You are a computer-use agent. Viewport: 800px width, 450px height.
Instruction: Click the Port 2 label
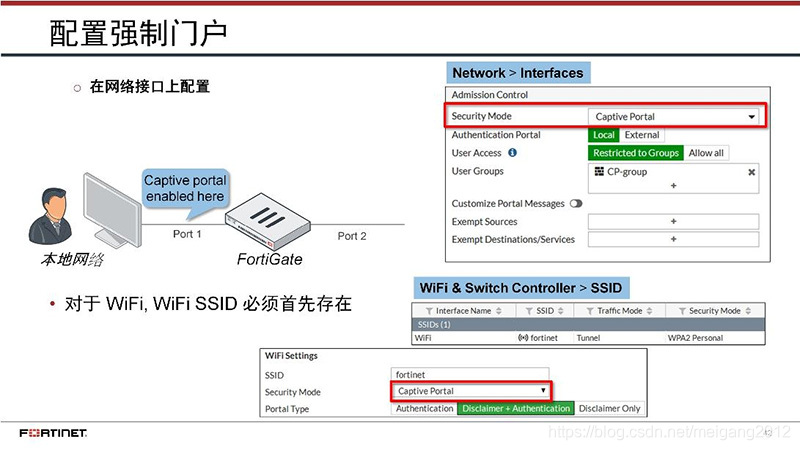click(x=352, y=236)
